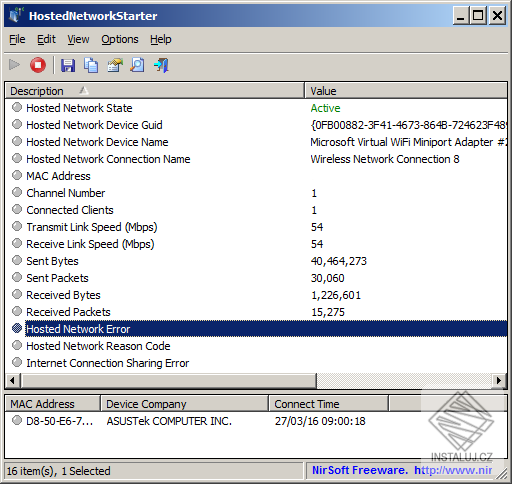Select the Receive Link Speed (Mbps) row
This screenshot has width=512, height=484.
256,244
